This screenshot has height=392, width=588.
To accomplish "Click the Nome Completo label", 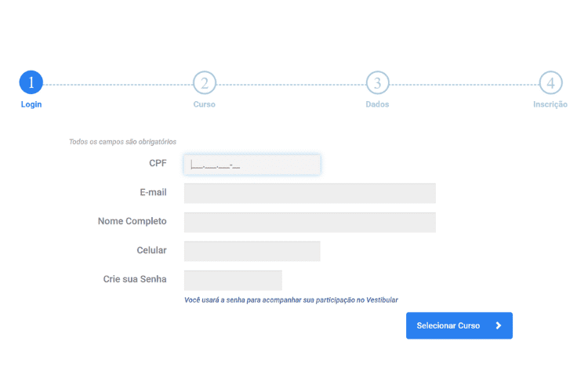I will 132,221.
